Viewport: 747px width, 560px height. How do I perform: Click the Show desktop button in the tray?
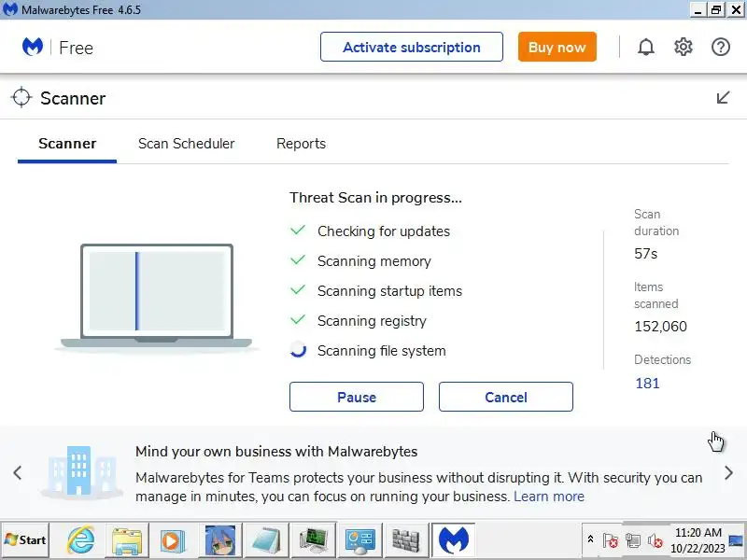click(737, 540)
